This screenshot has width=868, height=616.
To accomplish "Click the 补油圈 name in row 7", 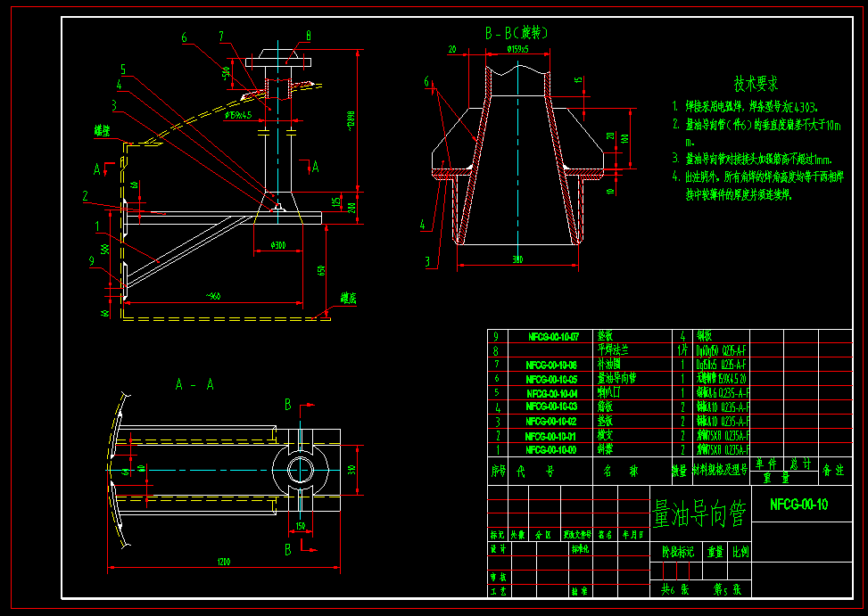I will click(609, 365).
